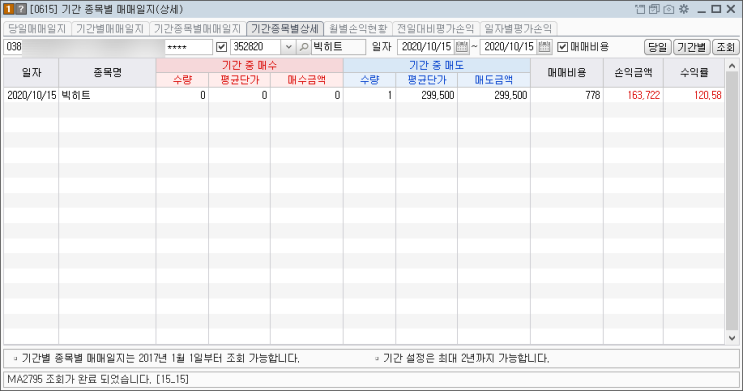This screenshot has width=743, height=391.
Task: Toggle the checkbox before stock code 352820
Action: (x=221, y=47)
